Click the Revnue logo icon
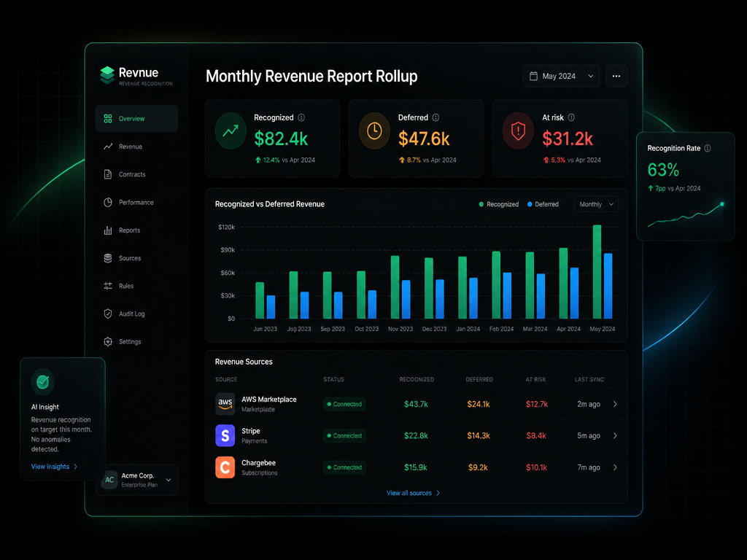This screenshot has height=560, width=747. pos(107,75)
